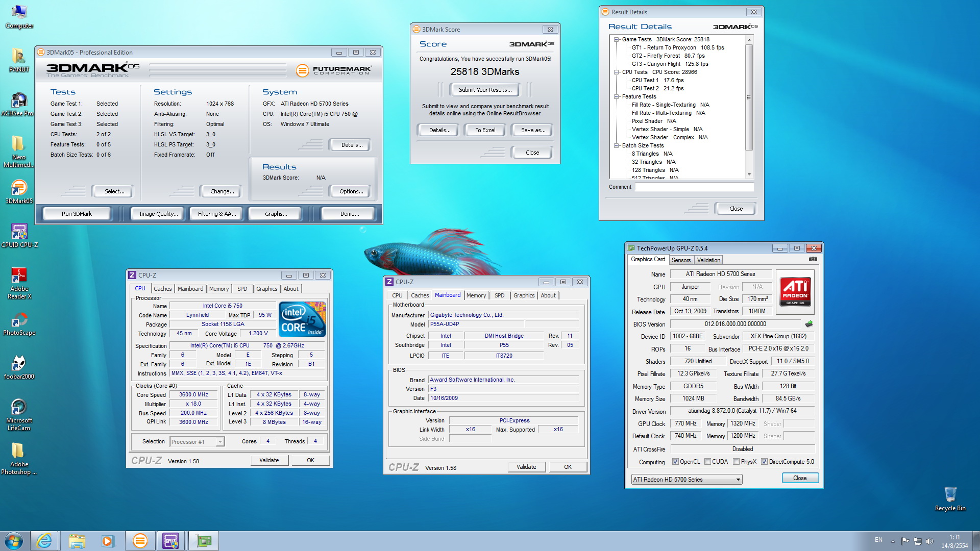
Task: Check the PhysX checkbox
Action: [736, 462]
